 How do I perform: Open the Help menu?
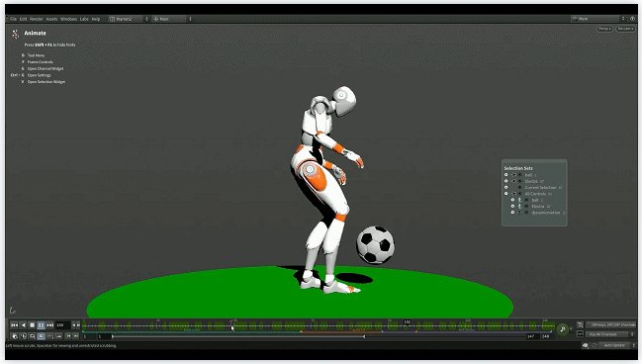point(96,19)
